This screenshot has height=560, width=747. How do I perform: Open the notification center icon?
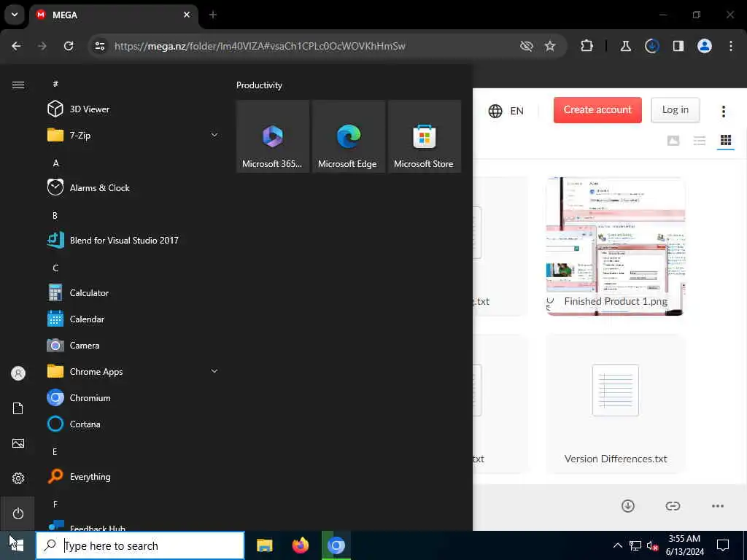click(x=723, y=545)
